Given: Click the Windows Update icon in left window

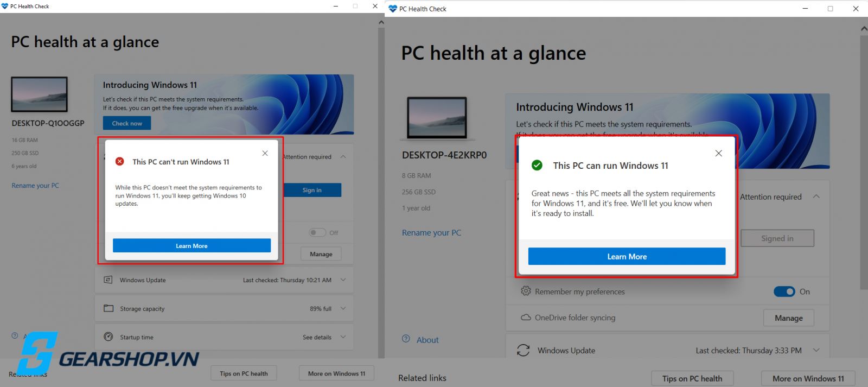Looking at the screenshot, I should pos(108,280).
